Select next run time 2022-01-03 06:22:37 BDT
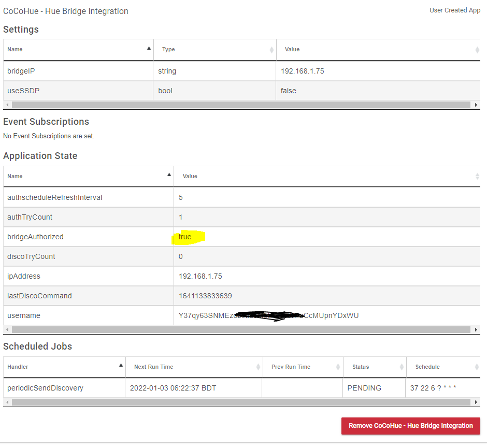Image resolution: width=487 pixels, height=448 pixels. click(x=173, y=388)
